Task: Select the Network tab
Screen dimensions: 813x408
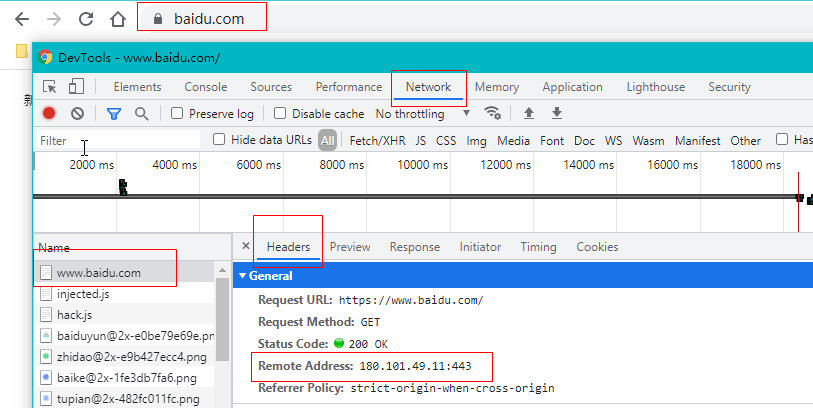Action: click(x=428, y=87)
